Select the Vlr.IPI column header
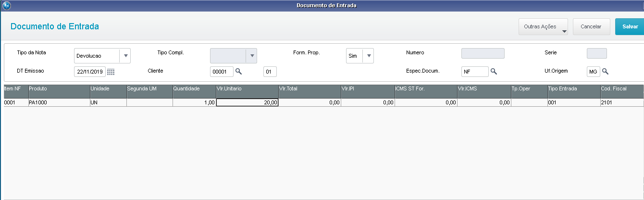Image resolution: width=644 pixels, height=200 pixels. (368, 91)
